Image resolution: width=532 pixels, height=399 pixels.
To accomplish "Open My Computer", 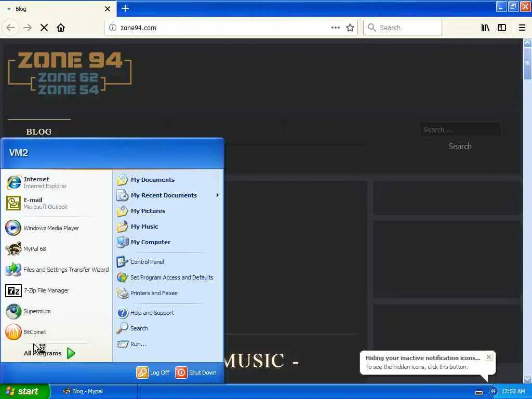I will (143, 242).
